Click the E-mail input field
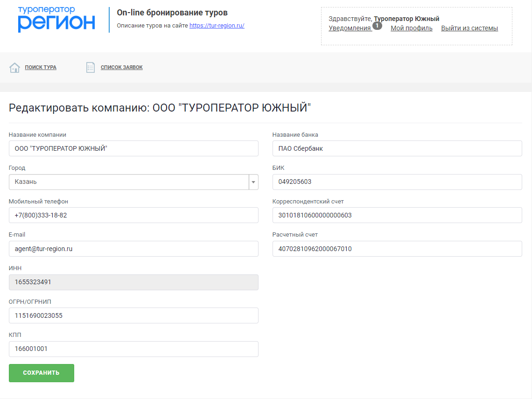 point(133,249)
